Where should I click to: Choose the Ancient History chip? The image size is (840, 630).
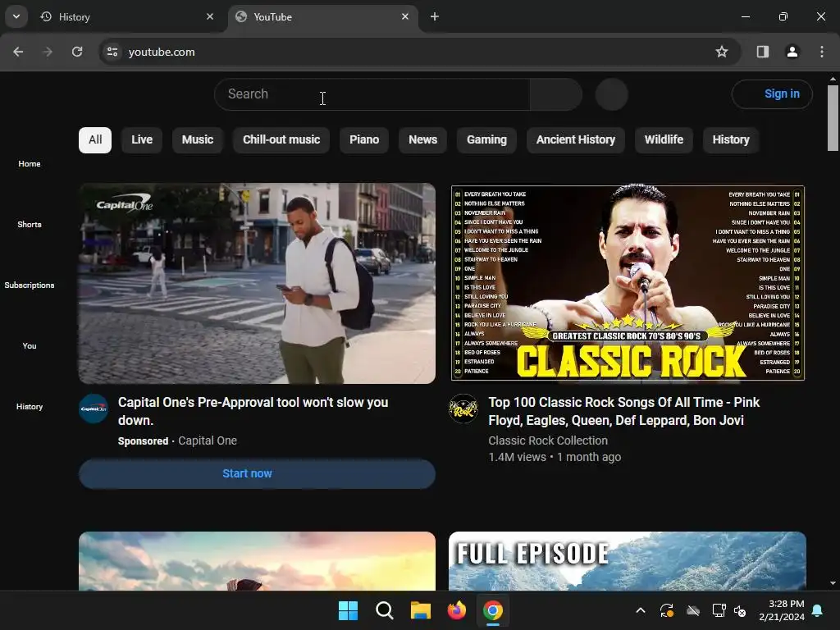(576, 139)
